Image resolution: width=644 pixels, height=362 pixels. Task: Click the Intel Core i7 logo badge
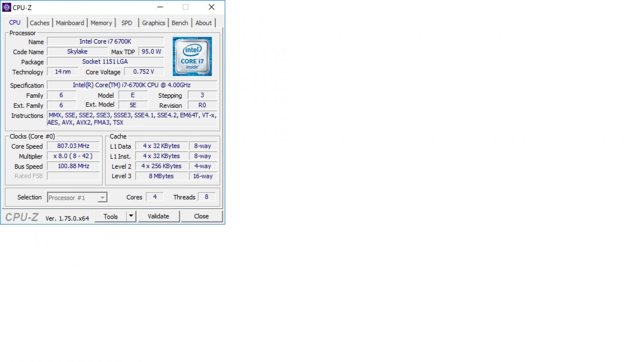[x=192, y=56]
